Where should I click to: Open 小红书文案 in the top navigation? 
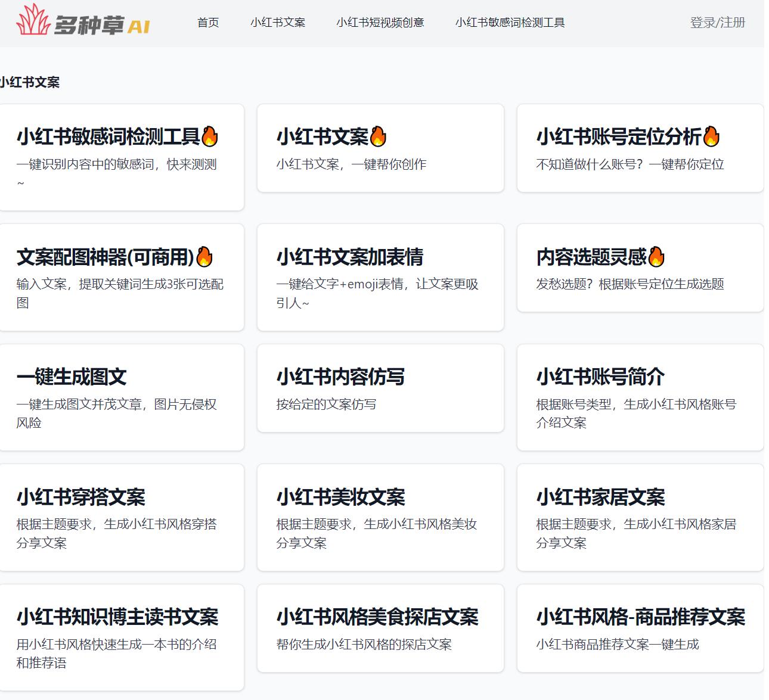click(x=278, y=23)
